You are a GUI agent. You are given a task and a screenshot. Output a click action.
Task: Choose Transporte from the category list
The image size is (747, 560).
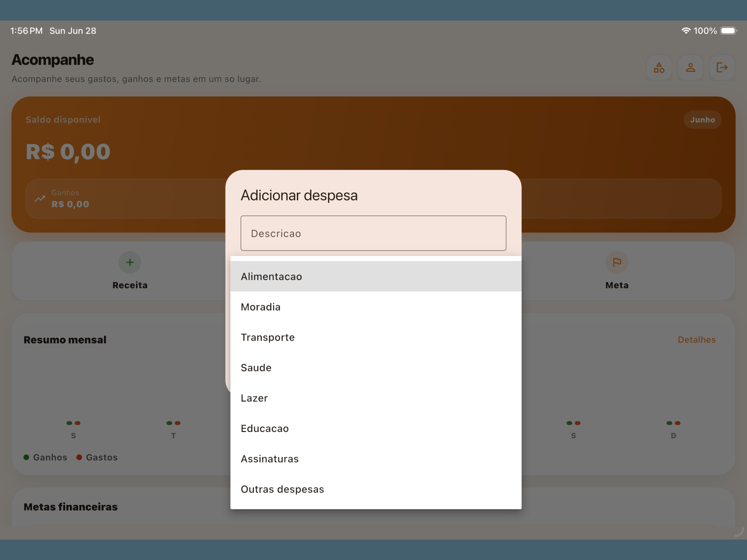(x=376, y=337)
